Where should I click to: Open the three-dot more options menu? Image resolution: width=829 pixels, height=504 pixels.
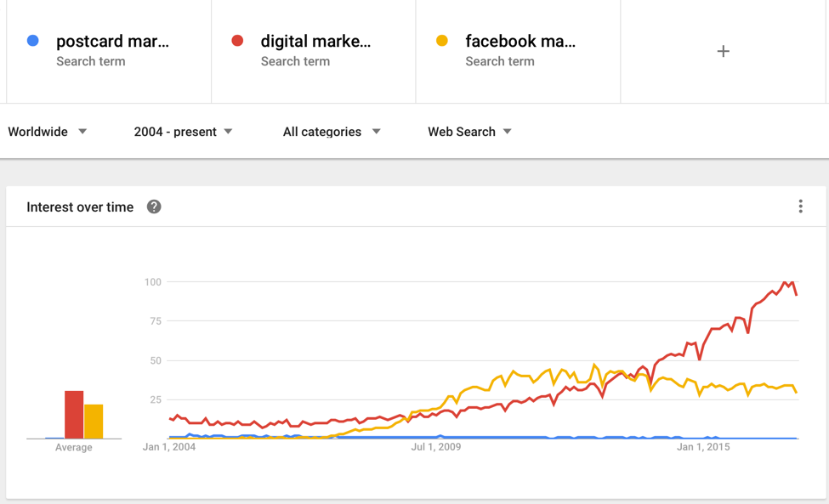tap(800, 207)
